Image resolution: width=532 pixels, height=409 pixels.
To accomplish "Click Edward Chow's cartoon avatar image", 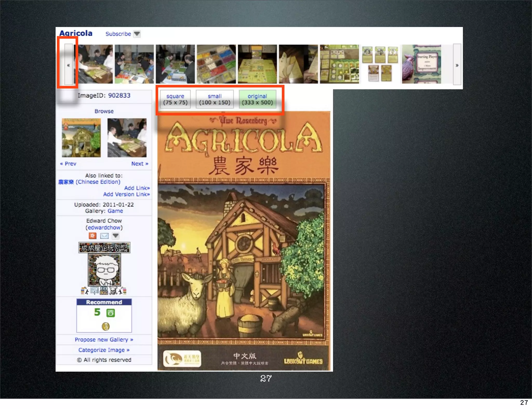I will click(x=104, y=270).
